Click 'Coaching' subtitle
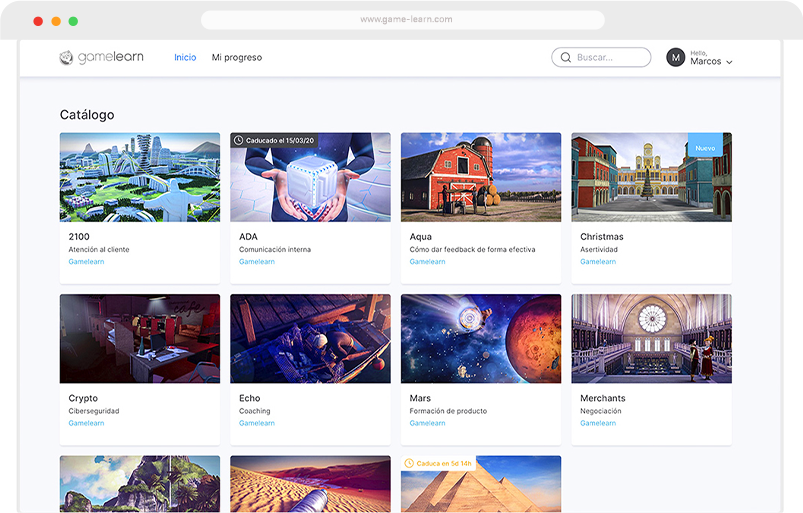The height and width of the screenshot is (513, 803). click(x=255, y=411)
